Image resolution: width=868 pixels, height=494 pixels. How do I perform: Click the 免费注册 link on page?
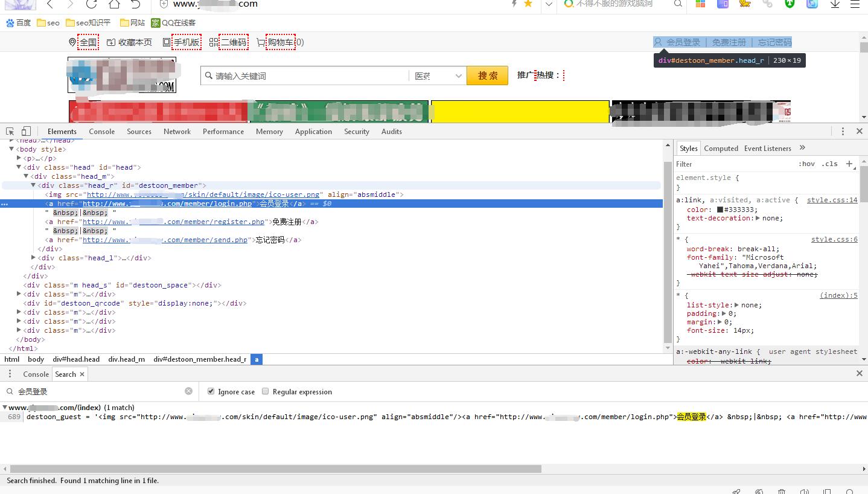pyautogui.click(x=729, y=42)
